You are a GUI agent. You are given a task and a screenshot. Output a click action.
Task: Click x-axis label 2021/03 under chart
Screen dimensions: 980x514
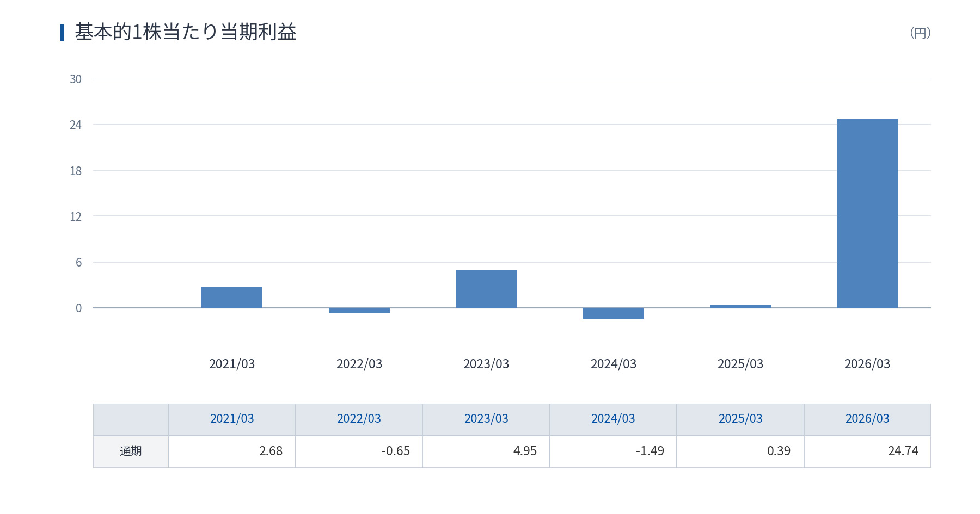(x=232, y=364)
